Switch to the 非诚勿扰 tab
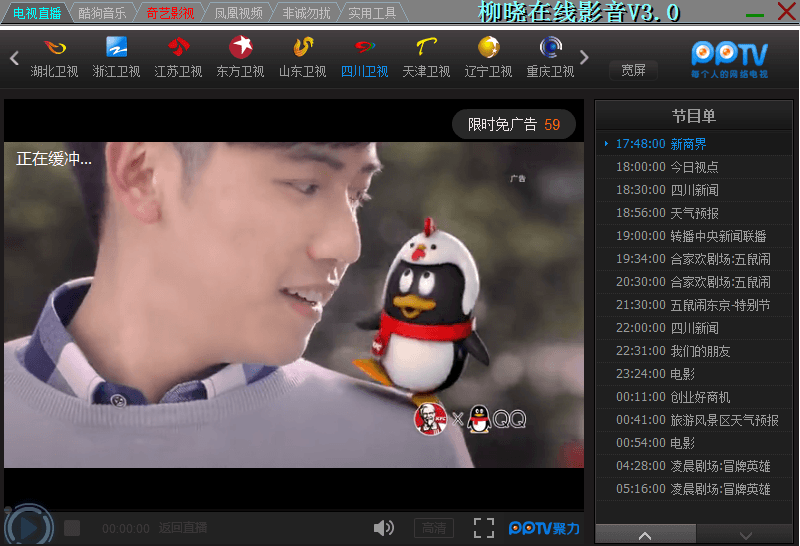This screenshot has width=800, height=546. [x=306, y=13]
